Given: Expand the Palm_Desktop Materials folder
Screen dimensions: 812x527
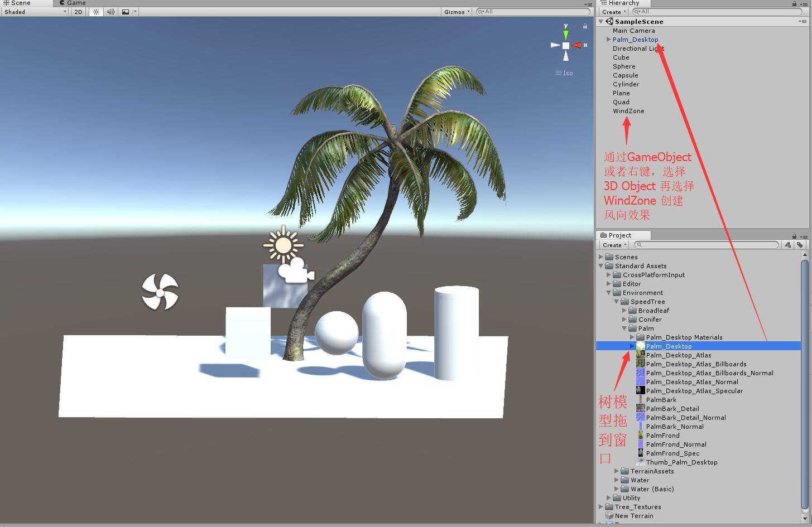Looking at the screenshot, I should [632, 337].
